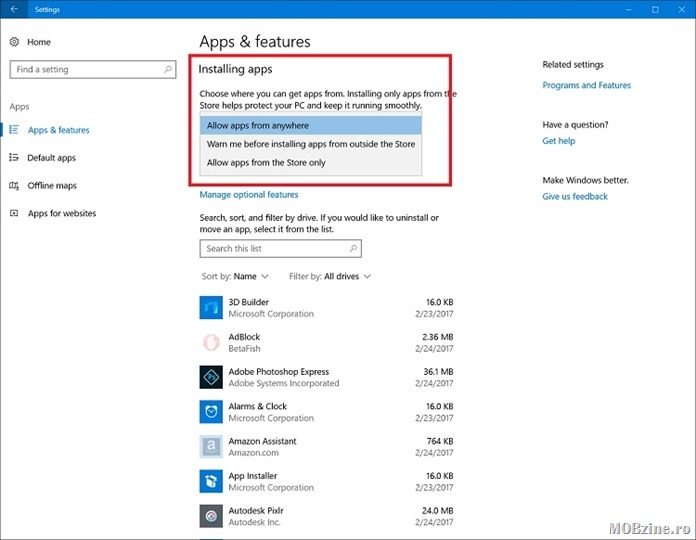Select the 3D Builder list entry

pos(326,307)
